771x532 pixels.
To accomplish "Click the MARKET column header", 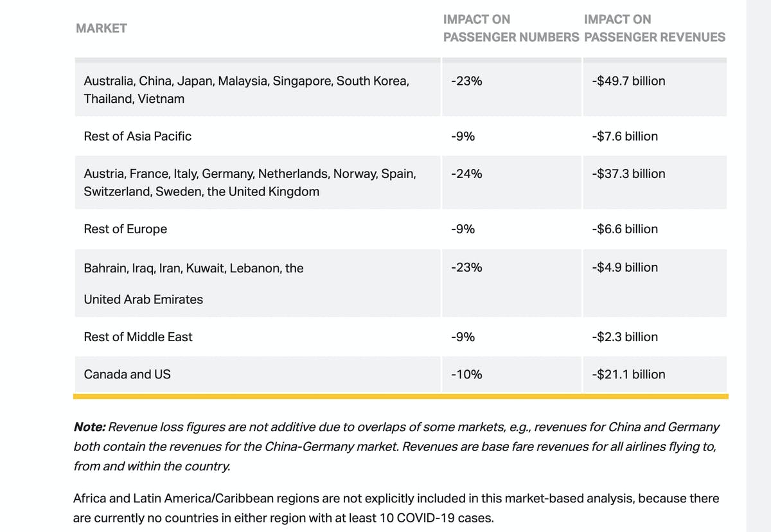I will coord(101,28).
